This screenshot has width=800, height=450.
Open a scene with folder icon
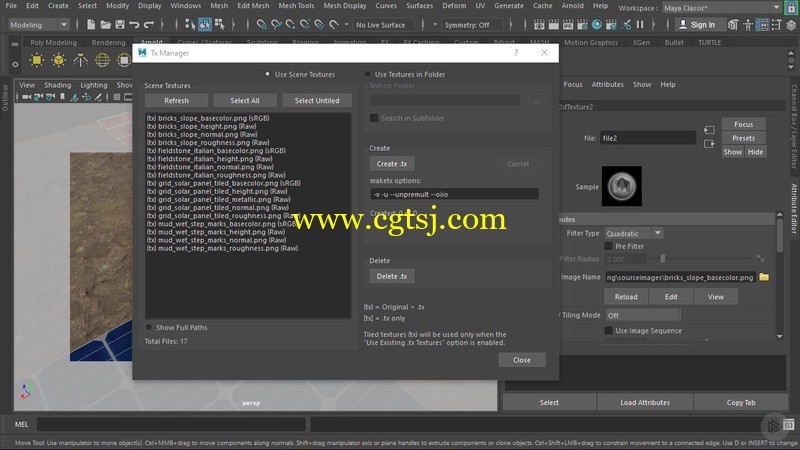click(105, 24)
